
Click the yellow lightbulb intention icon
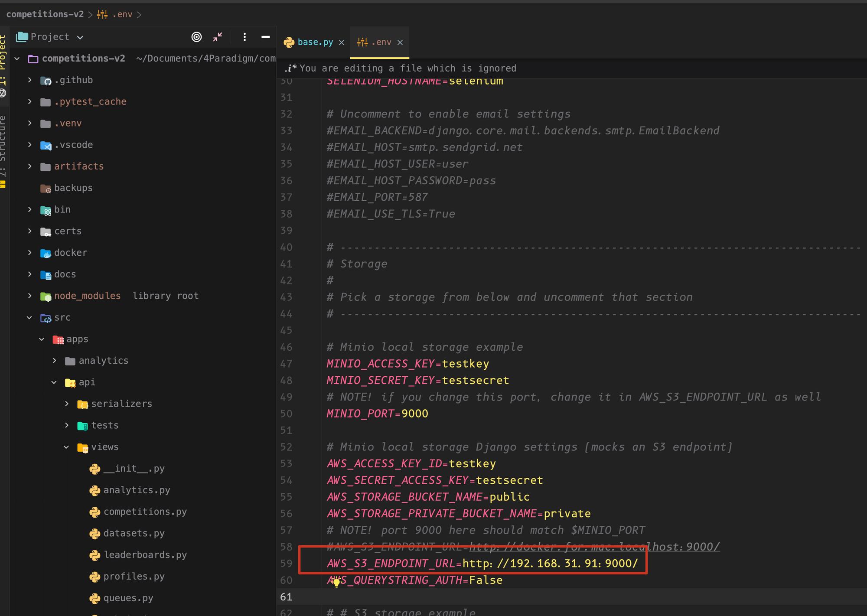pos(336,583)
